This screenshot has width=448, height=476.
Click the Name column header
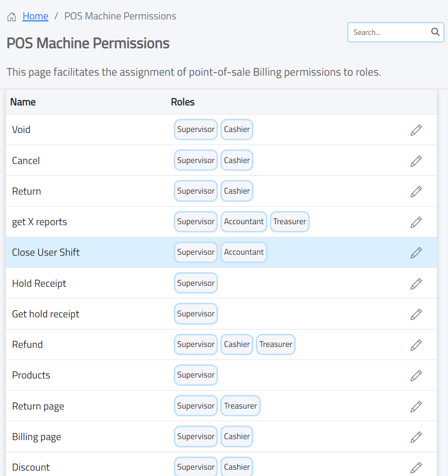click(x=23, y=102)
